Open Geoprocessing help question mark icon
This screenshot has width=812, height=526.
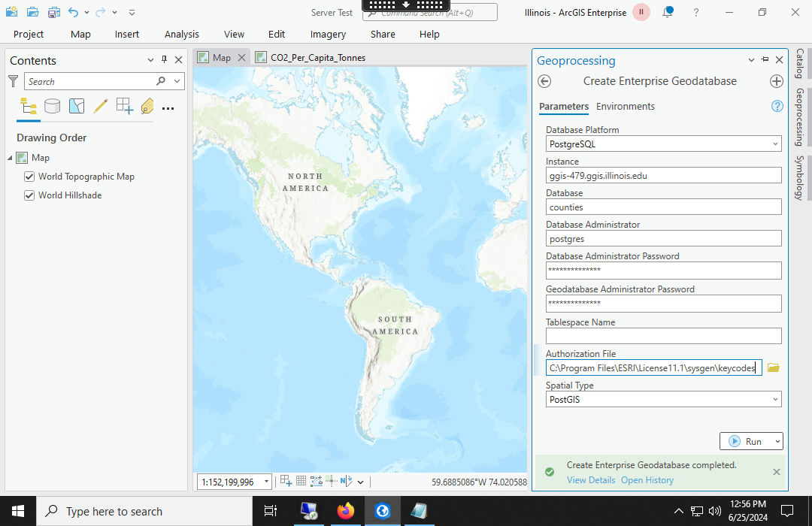click(777, 107)
